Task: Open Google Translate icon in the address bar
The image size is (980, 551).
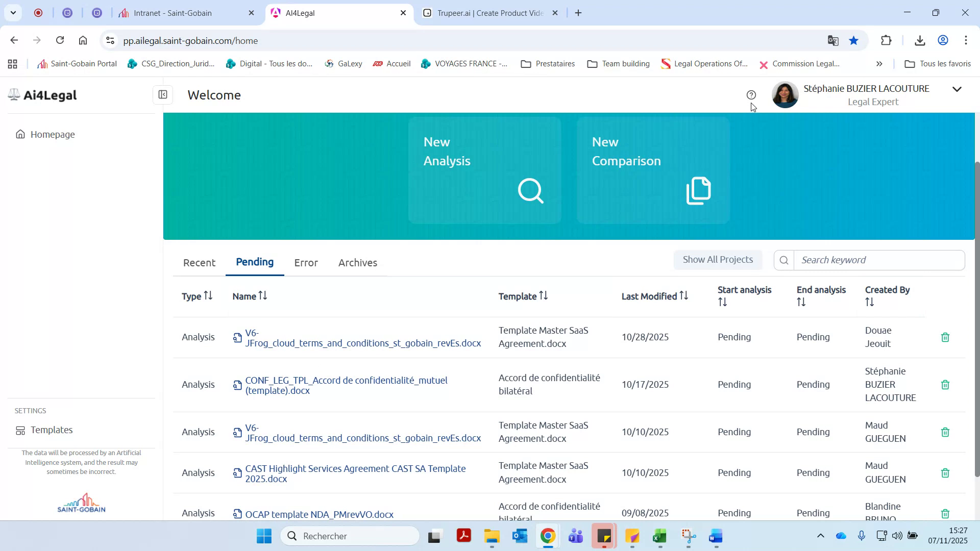Action: [x=833, y=40]
